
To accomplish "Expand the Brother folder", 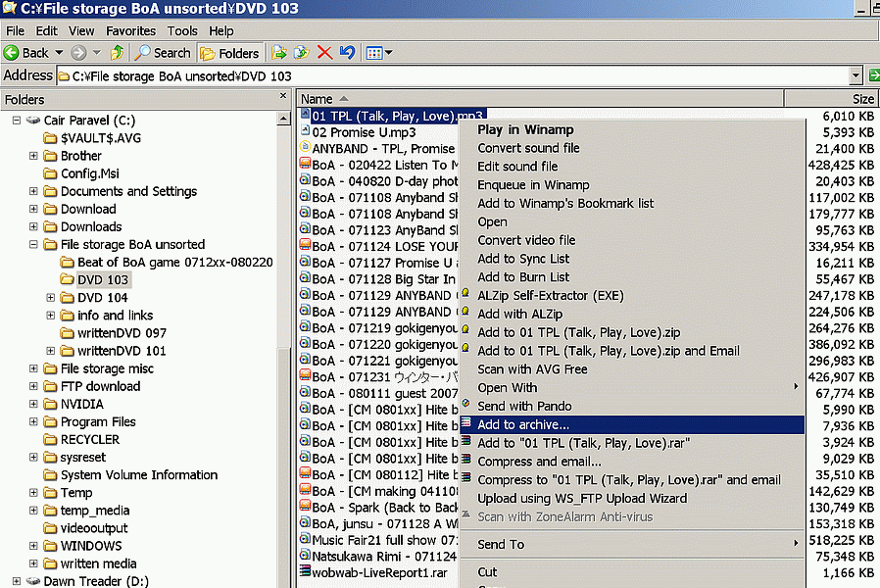I will [x=33, y=156].
